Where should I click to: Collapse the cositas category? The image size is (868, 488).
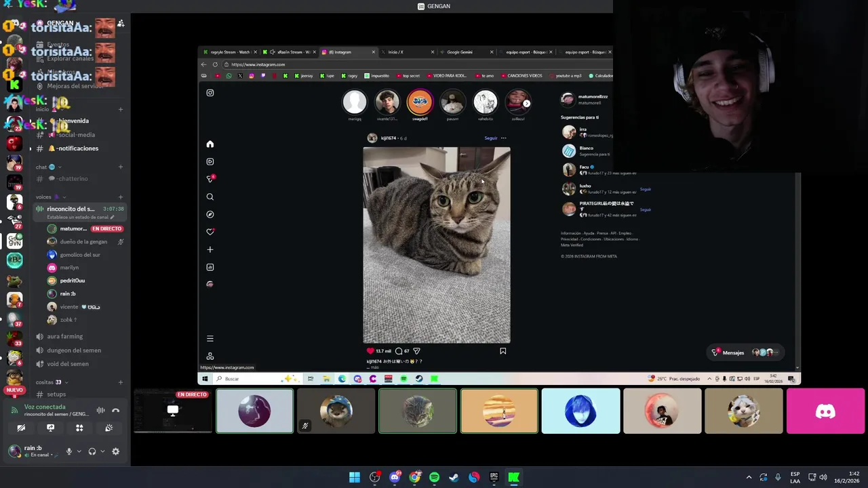coord(52,382)
